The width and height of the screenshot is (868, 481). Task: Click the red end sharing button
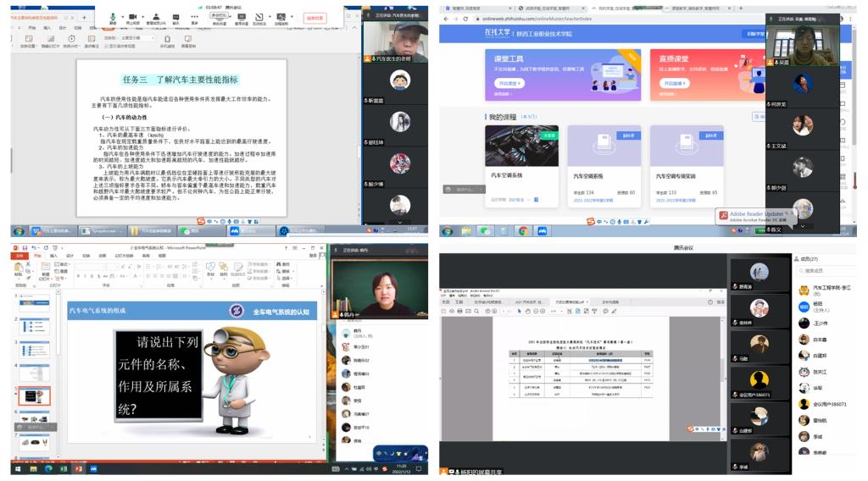pos(314,17)
